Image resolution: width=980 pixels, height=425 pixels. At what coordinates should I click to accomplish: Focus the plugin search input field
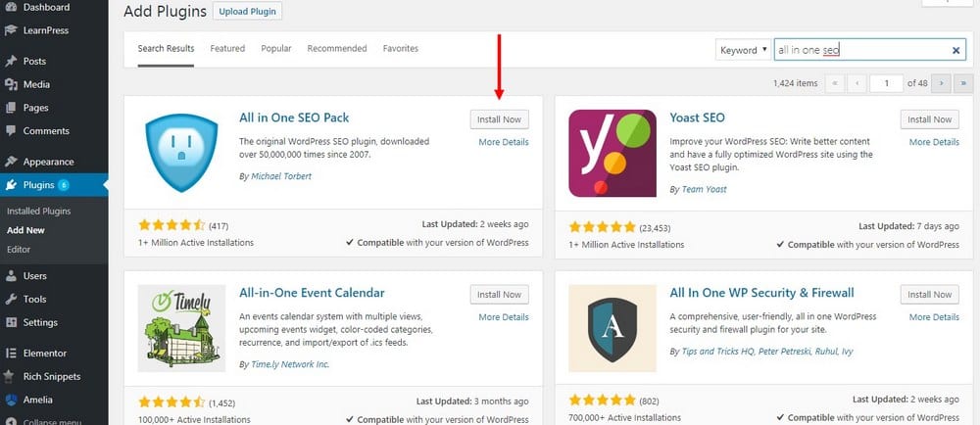click(862, 51)
